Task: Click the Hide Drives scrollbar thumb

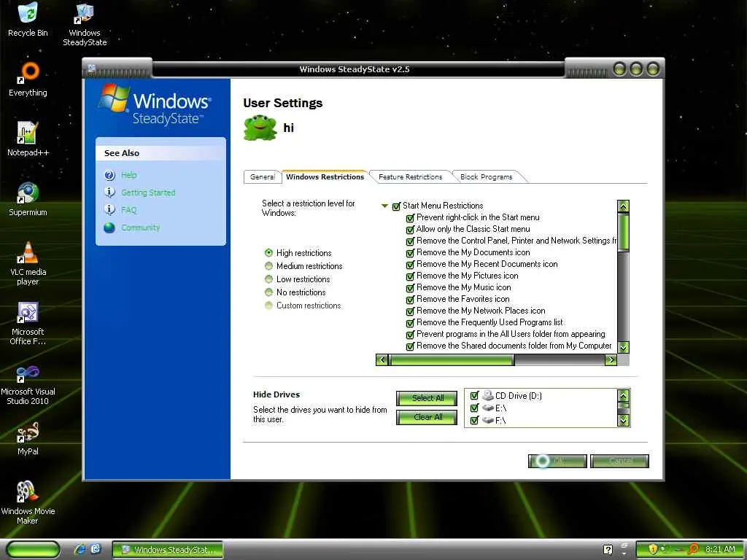Action: pyautogui.click(x=623, y=405)
